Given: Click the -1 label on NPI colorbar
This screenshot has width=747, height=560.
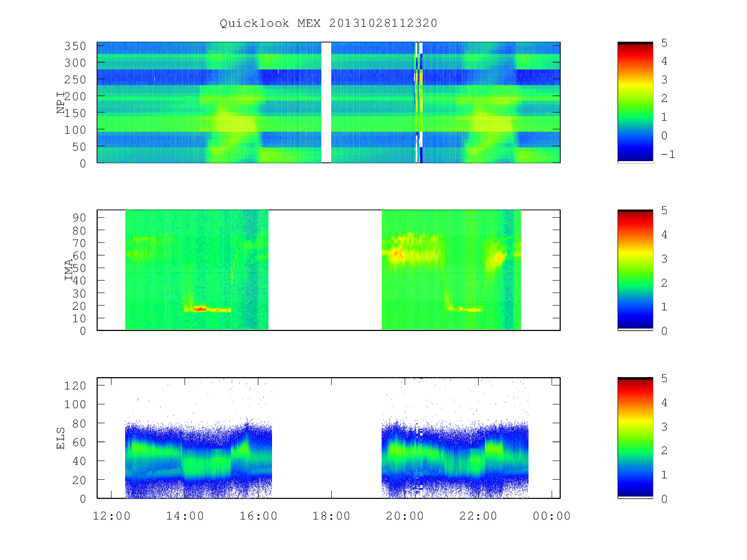Looking at the screenshot, I should pos(667,154).
